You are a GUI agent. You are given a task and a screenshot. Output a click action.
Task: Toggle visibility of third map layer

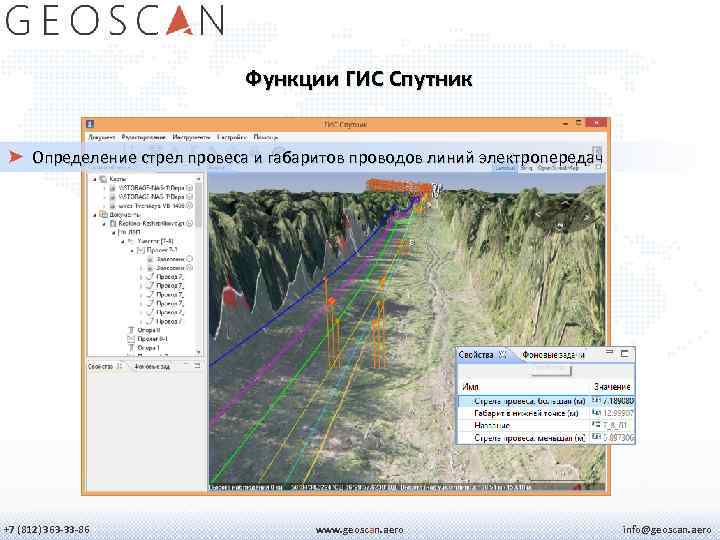(189, 206)
